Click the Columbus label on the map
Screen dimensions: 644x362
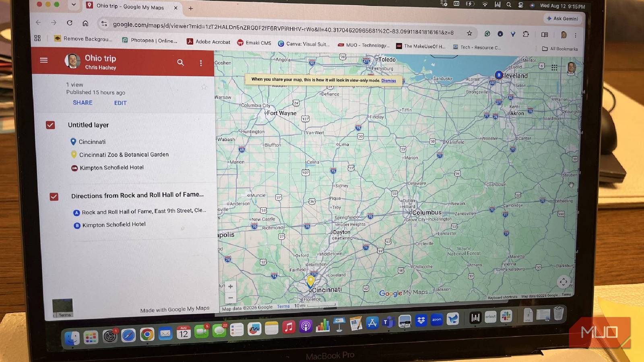tap(427, 212)
